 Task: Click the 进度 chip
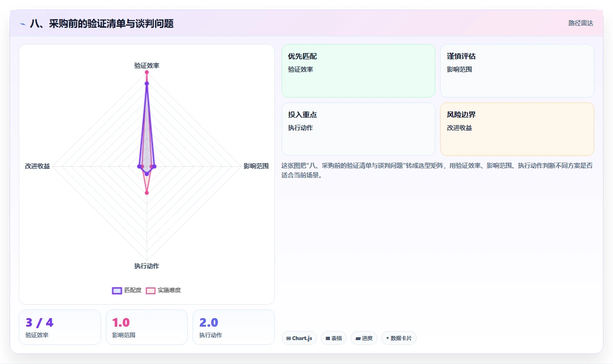click(x=364, y=338)
